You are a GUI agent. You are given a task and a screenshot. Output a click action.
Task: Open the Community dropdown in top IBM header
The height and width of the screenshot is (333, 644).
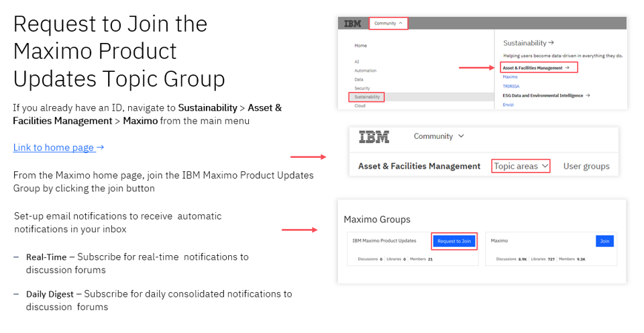[388, 23]
